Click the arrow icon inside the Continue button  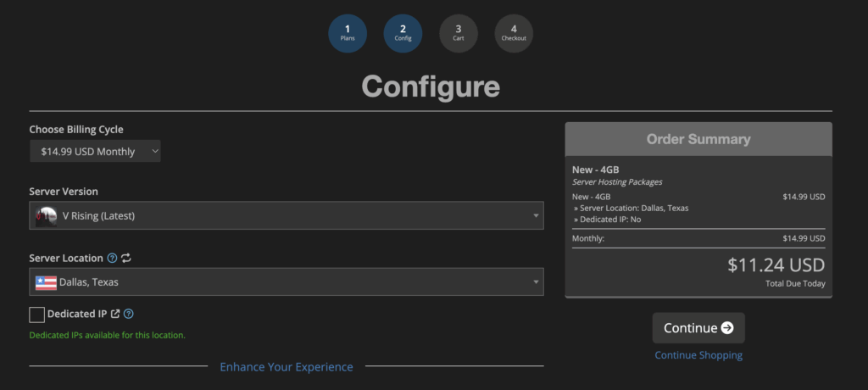click(x=727, y=328)
